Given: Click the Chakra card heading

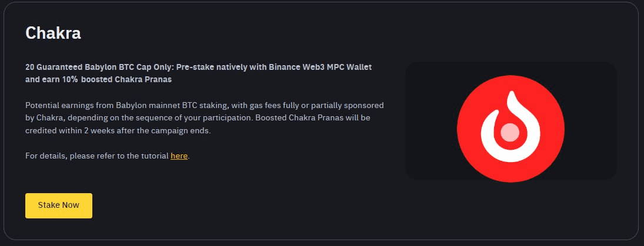Looking at the screenshot, I should [x=53, y=33].
